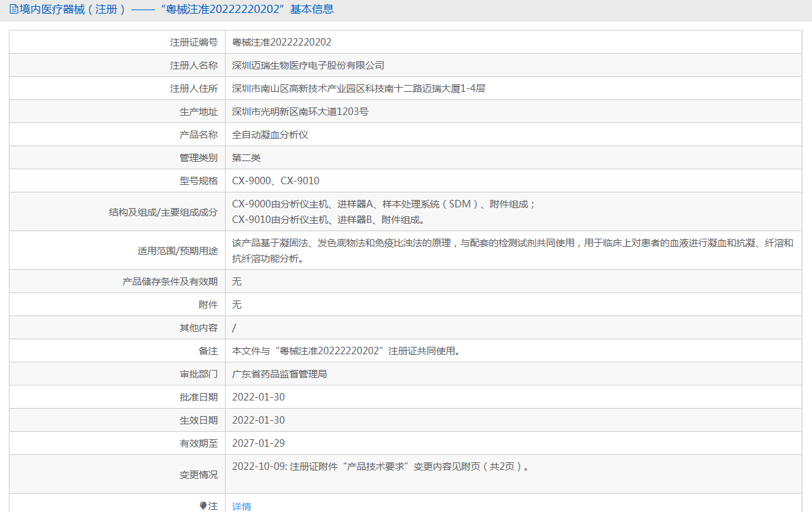Click the 审批部门 label
812x512 pixels.
tap(199, 374)
